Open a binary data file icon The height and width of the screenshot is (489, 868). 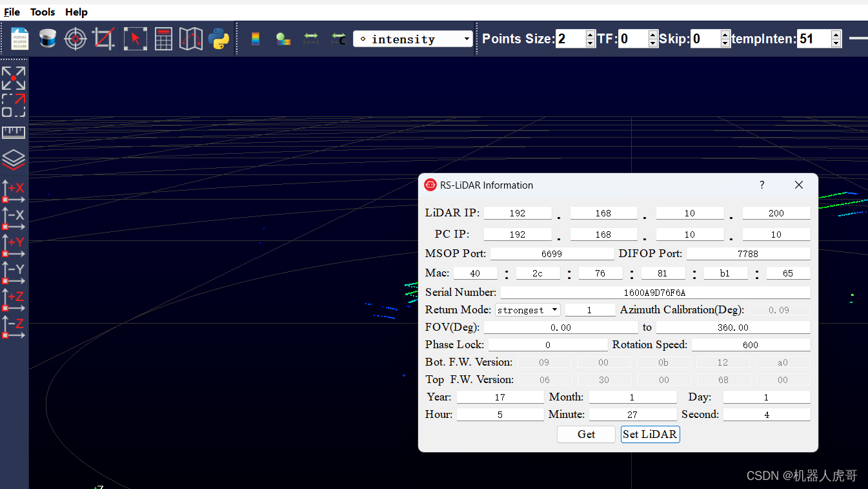pyautogui.click(x=19, y=39)
